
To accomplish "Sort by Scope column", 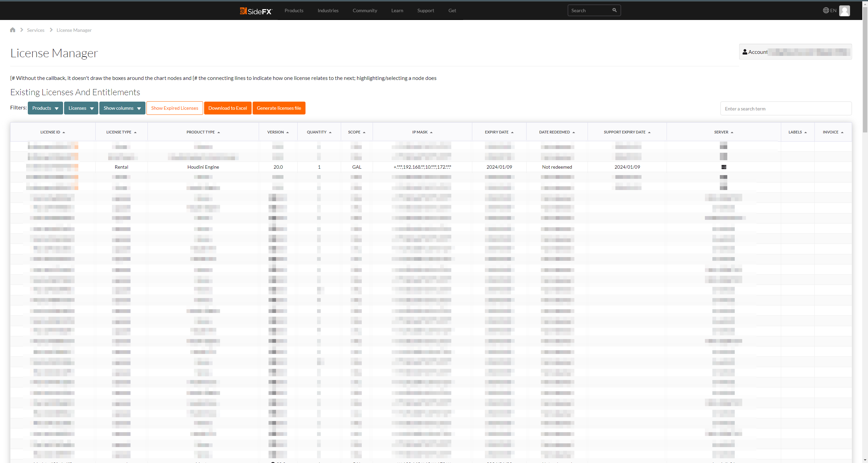I will (357, 132).
